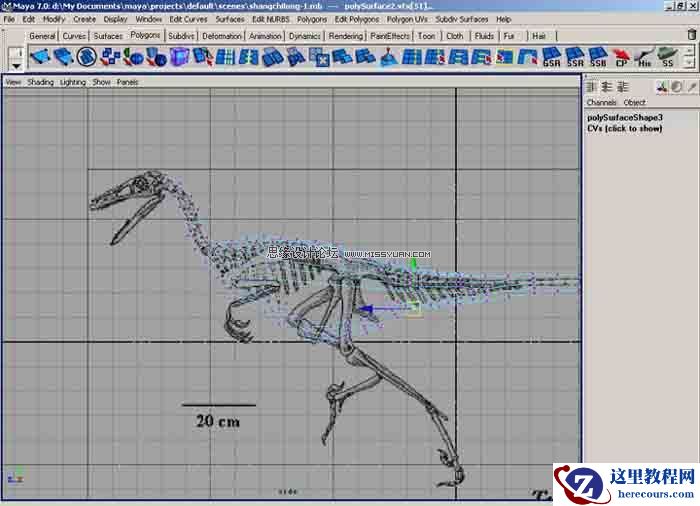
Task: Toggle the shelf tabs button above the arrow
Action: pos(17,53)
